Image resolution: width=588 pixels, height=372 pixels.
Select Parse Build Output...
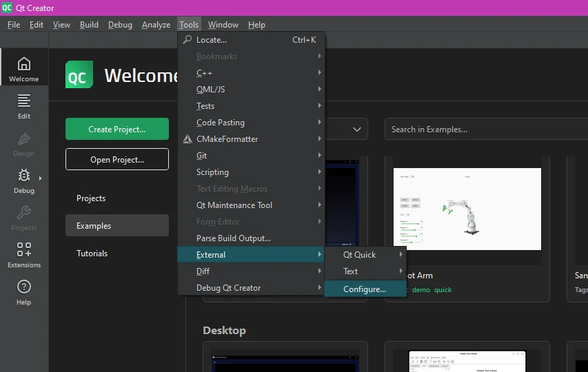[251, 238]
